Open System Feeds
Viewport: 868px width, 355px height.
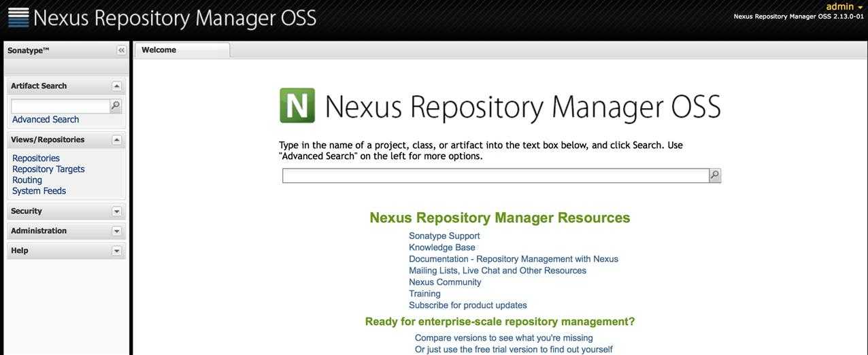click(x=39, y=191)
